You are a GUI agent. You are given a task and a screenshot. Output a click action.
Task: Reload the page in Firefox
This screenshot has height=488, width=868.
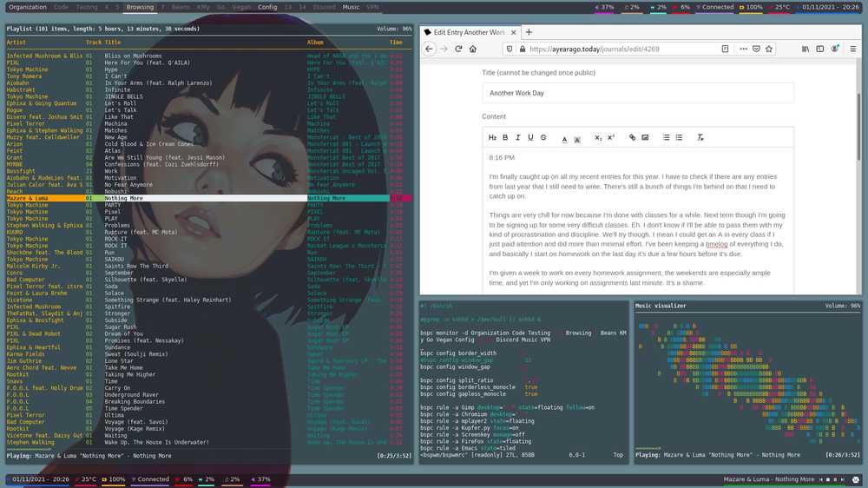click(x=458, y=49)
